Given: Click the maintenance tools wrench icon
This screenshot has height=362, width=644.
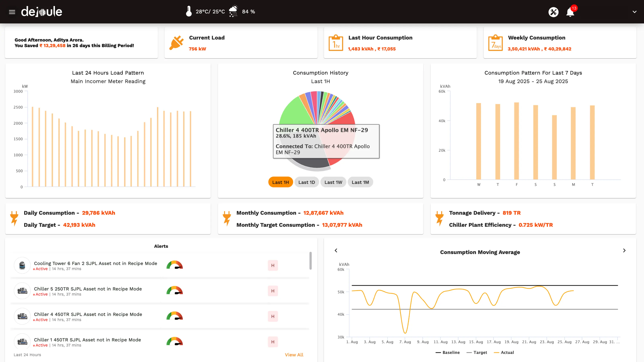Looking at the screenshot, I should 553,12.
